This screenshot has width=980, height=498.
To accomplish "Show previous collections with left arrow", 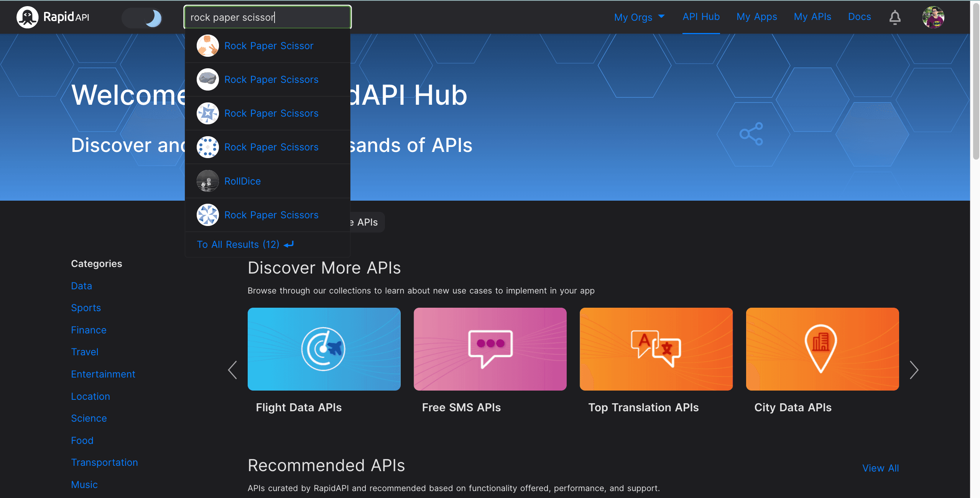I will pos(232,370).
